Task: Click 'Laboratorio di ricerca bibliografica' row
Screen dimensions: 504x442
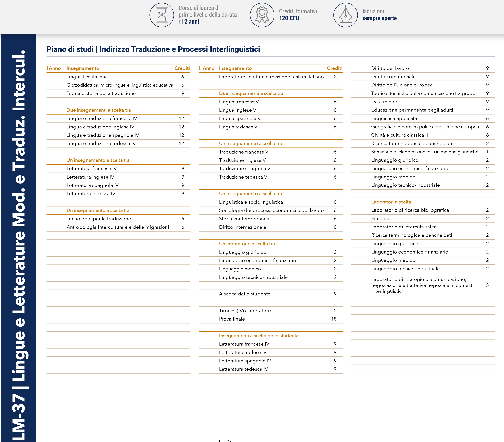Action: point(423,210)
